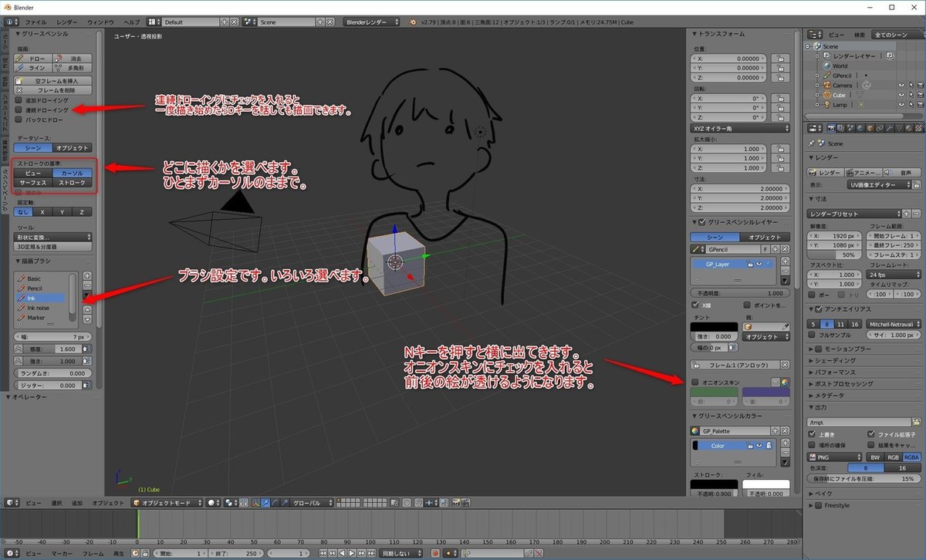Image resolution: width=926 pixels, height=560 pixels.
Task: Click the 3D Ruler & Protractor (3D定規&分度器) button
Action: point(54,246)
